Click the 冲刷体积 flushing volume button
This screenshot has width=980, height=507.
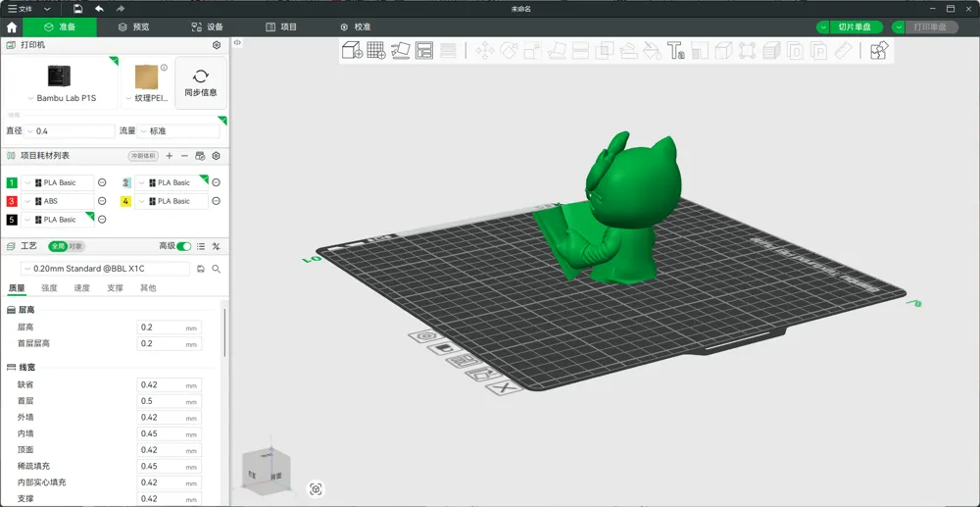[x=144, y=156]
